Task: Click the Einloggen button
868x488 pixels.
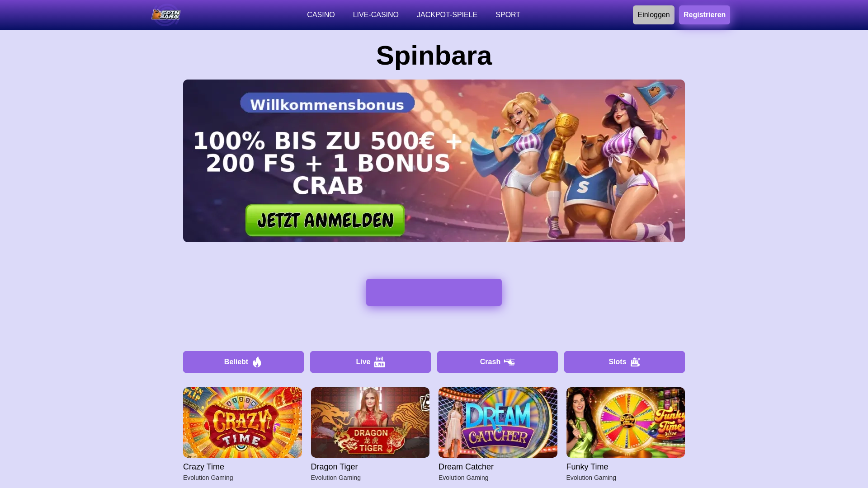Action: tap(654, 15)
